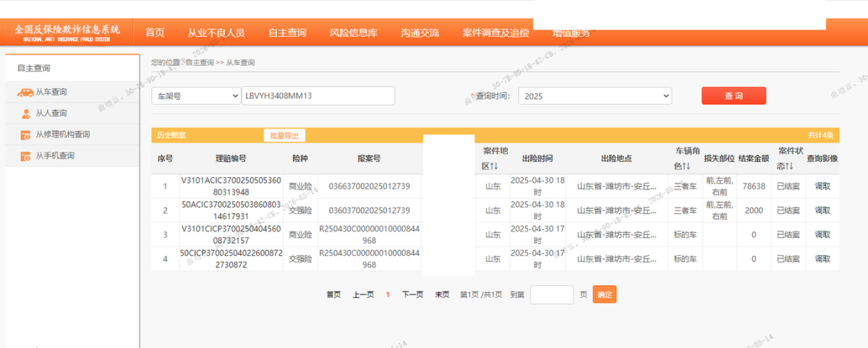Click 调取 for claim 50CICP370025040226008722730872
The image size is (868, 348).
[822, 258]
